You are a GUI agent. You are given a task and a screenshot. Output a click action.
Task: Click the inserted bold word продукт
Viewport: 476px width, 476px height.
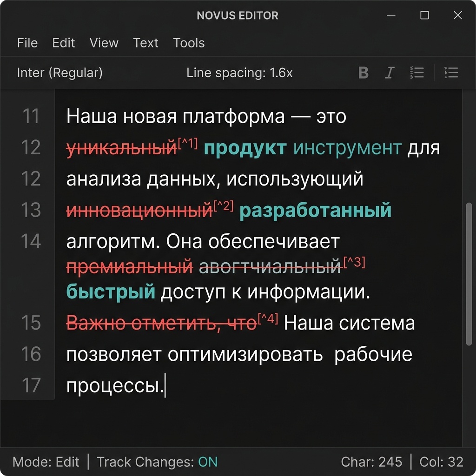coord(245,148)
